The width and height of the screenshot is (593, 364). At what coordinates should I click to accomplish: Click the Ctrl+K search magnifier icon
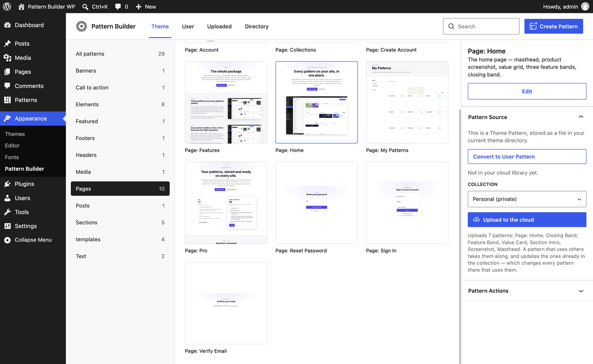click(x=85, y=7)
